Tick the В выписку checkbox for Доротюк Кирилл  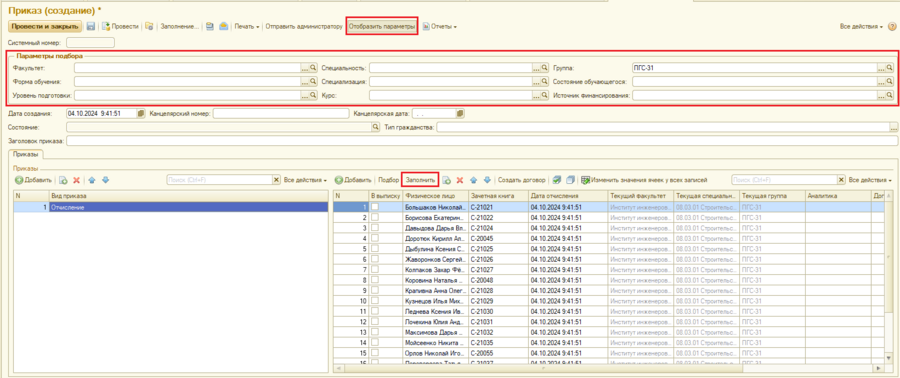click(375, 239)
